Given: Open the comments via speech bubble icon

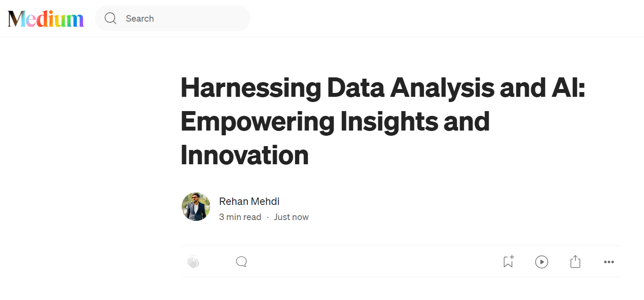Looking at the screenshot, I should [x=241, y=262].
